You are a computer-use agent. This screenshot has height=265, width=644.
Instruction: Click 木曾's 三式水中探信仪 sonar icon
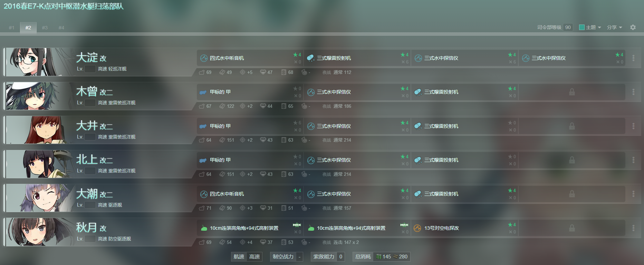311,92
